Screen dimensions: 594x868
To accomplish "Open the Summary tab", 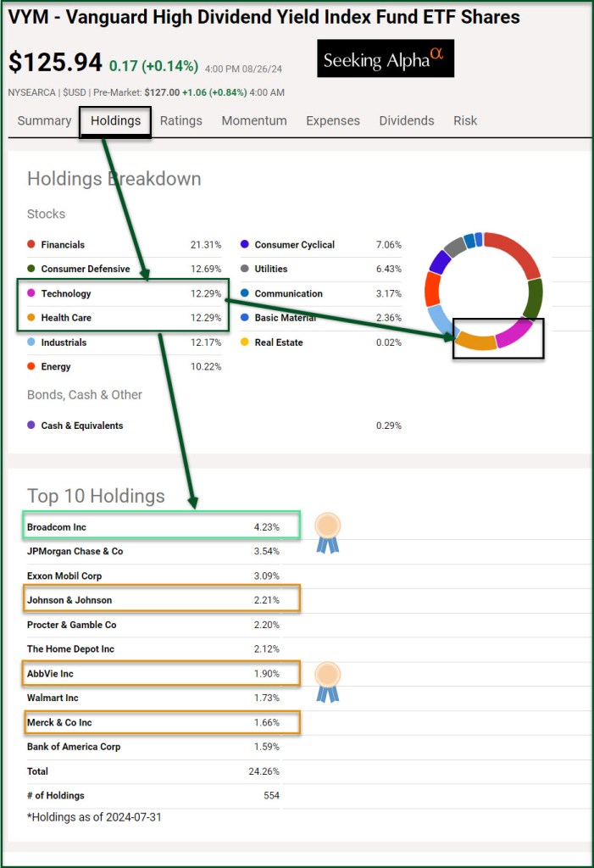I will coord(44,120).
